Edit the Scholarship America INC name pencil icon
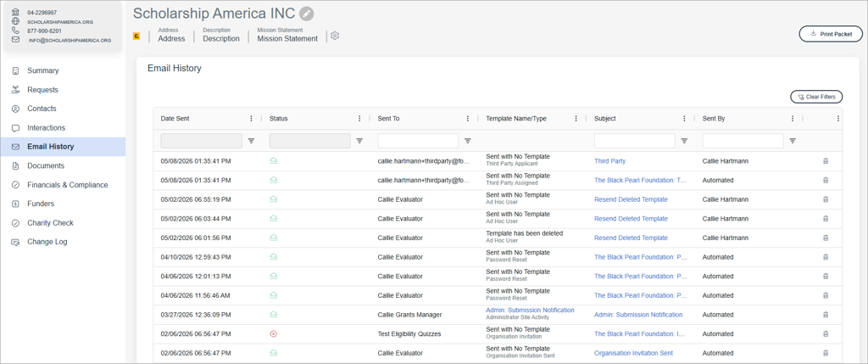Screen dimensions: 868x364 [306, 14]
